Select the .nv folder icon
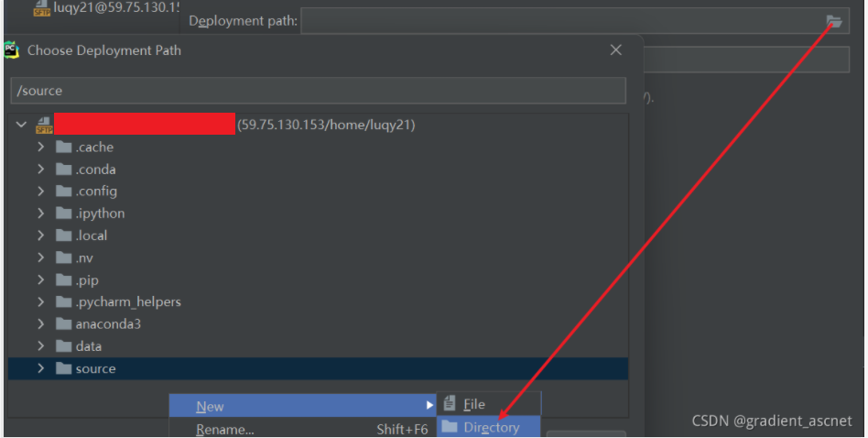Image resolution: width=868 pixels, height=438 pixels. click(64, 257)
